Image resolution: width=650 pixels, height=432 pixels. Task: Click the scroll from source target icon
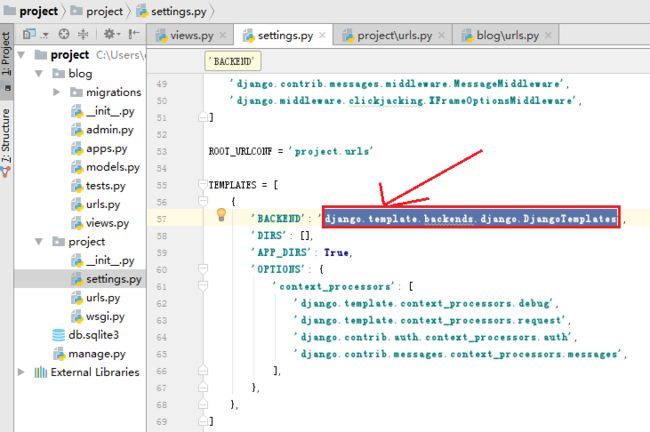tap(64, 34)
